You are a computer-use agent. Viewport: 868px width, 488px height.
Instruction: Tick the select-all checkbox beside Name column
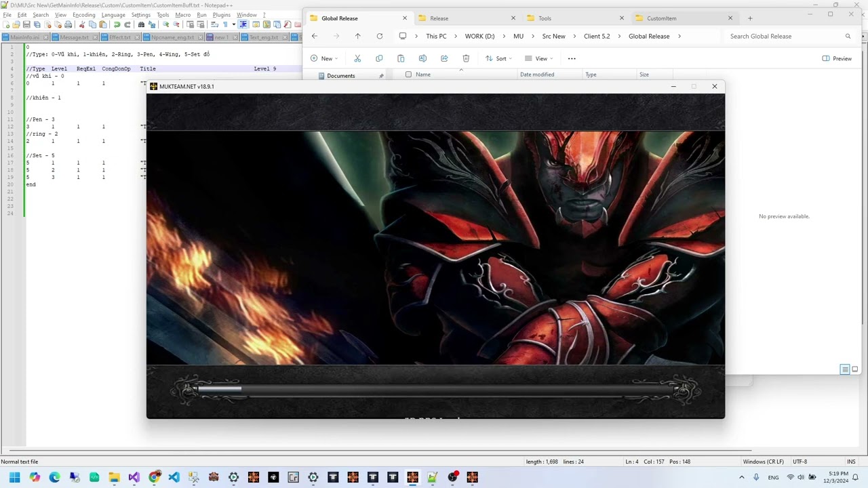click(x=408, y=75)
